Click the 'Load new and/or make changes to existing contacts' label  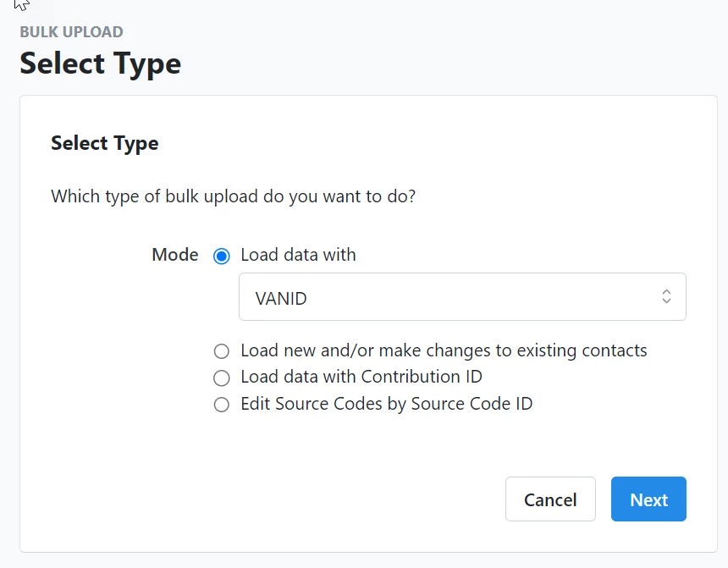click(444, 350)
